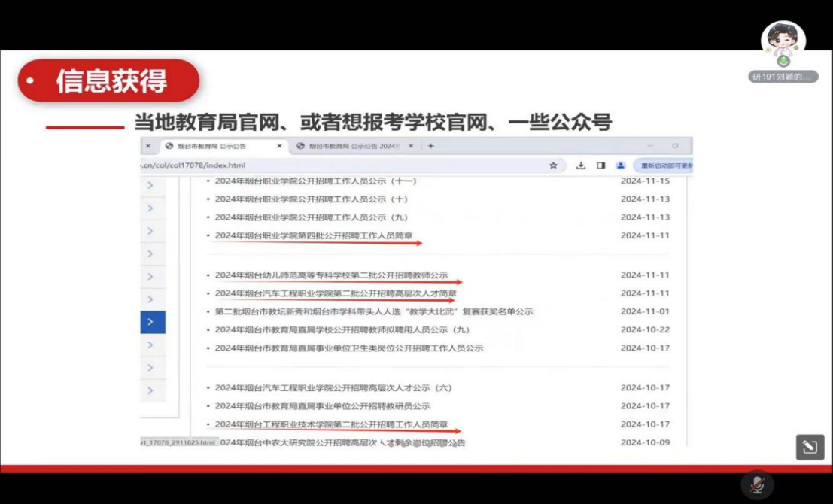
Task: Click the 研191 presenter name label
Action: click(x=783, y=77)
